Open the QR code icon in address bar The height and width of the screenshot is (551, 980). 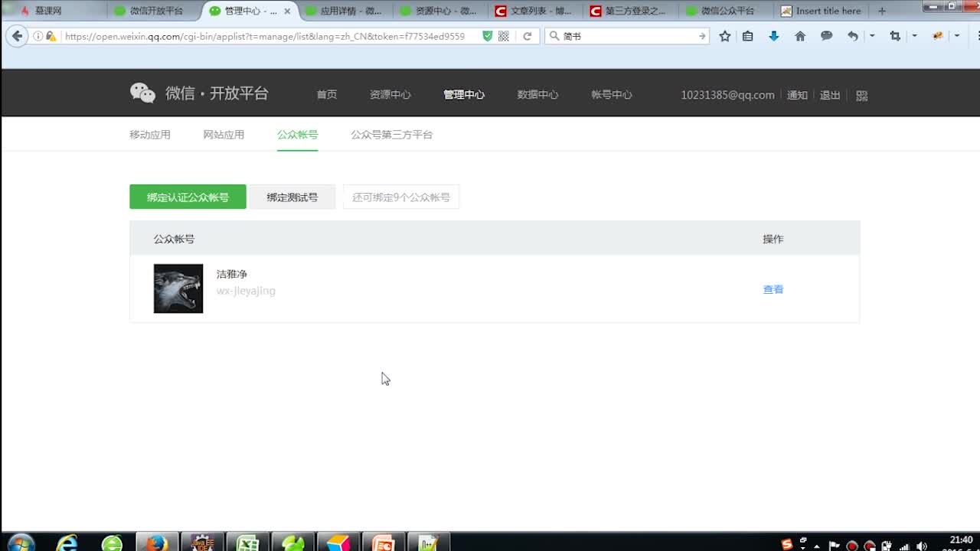(x=504, y=36)
